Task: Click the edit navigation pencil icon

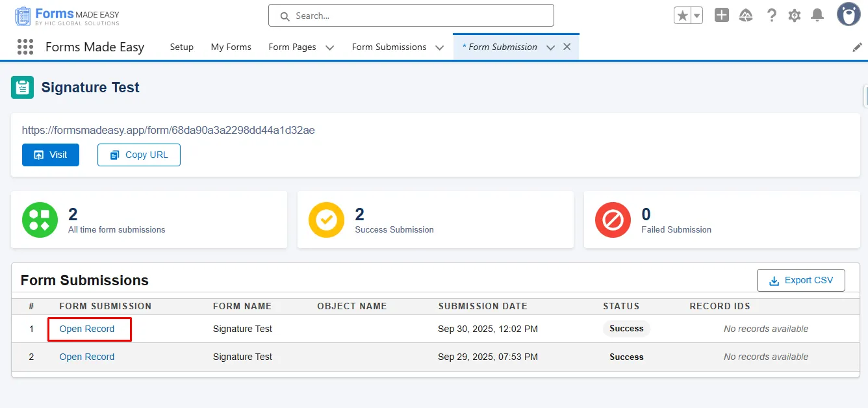Action: (857, 47)
